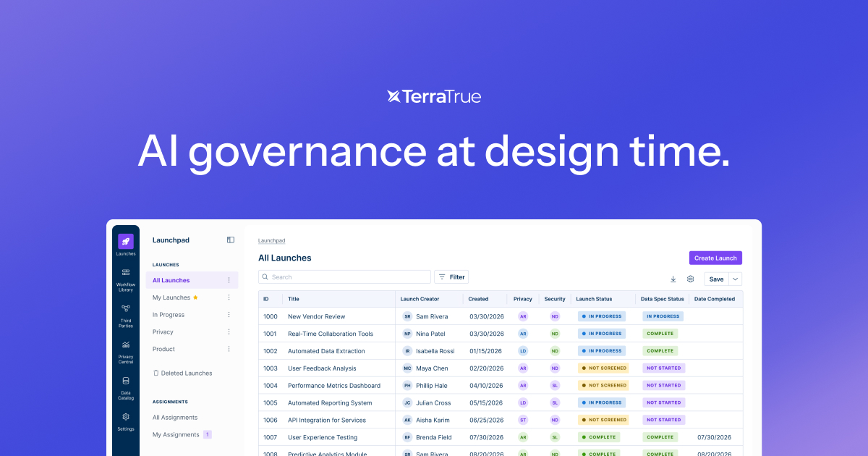
Task: Open the Save dropdown arrow
Action: tap(735, 279)
